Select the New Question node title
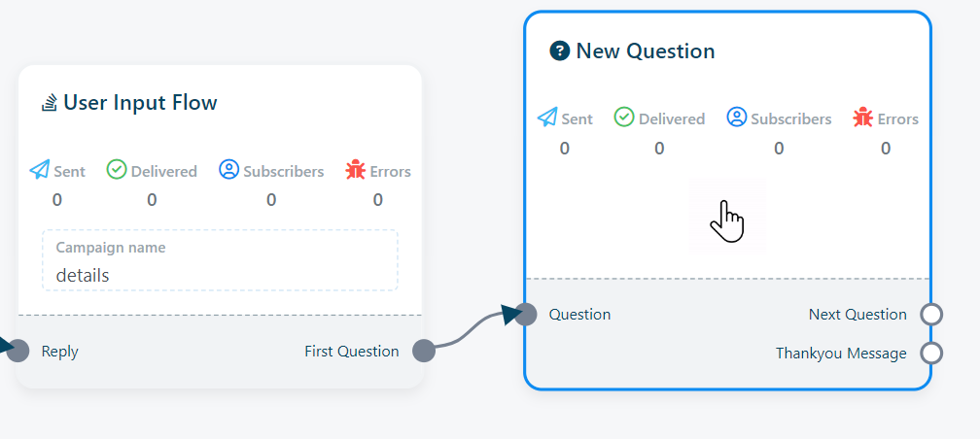 click(x=646, y=51)
